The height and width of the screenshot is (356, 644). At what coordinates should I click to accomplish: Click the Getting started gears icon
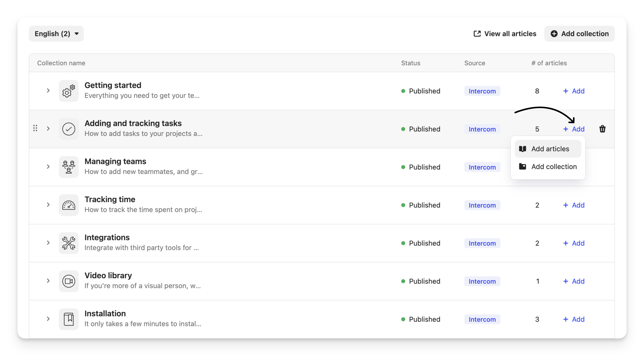(69, 91)
